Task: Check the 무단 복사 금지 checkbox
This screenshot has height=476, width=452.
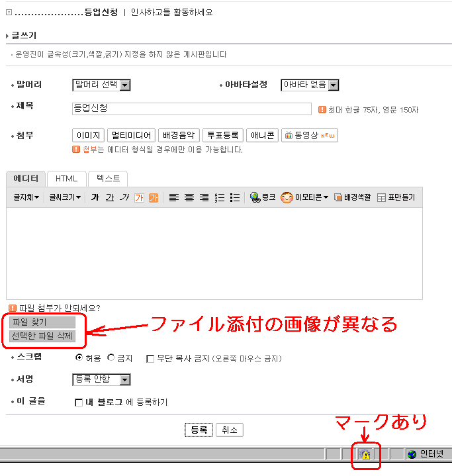Action: click(x=150, y=359)
